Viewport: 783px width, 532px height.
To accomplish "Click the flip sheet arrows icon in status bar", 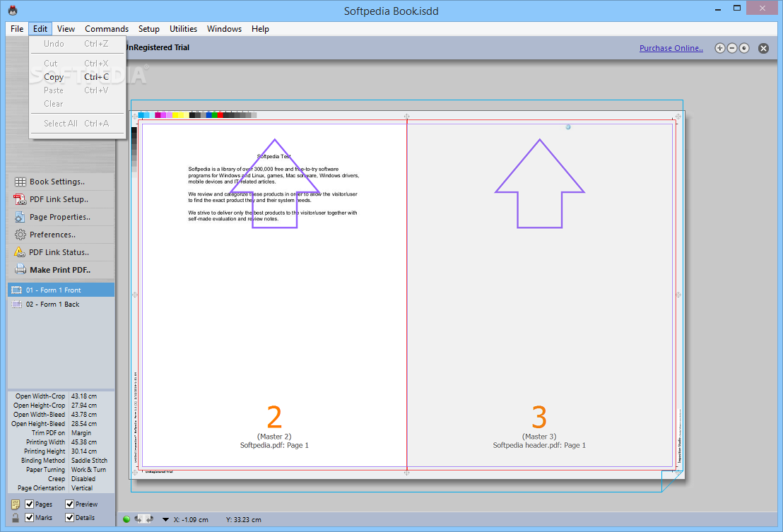I will click(144, 519).
